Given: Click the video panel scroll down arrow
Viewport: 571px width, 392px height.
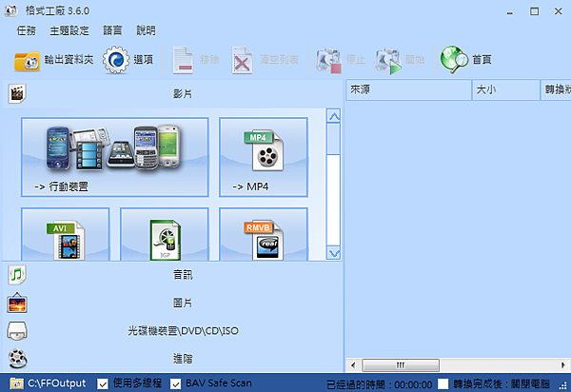Looking at the screenshot, I should (x=334, y=252).
